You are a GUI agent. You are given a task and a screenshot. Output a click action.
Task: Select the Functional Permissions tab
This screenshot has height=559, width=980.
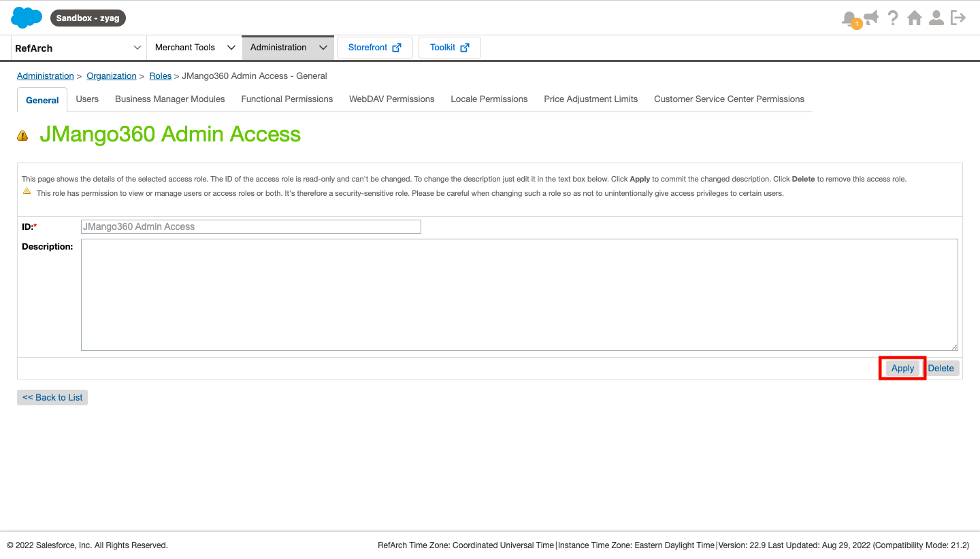[x=287, y=99]
